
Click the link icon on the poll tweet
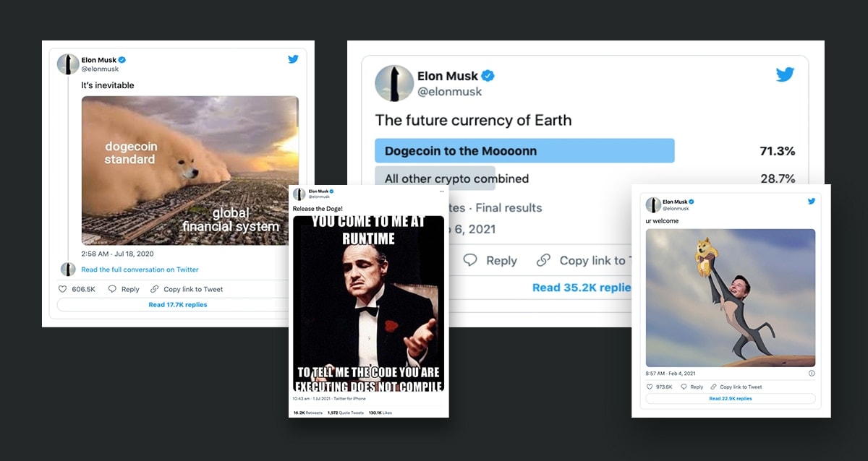(543, 260)
